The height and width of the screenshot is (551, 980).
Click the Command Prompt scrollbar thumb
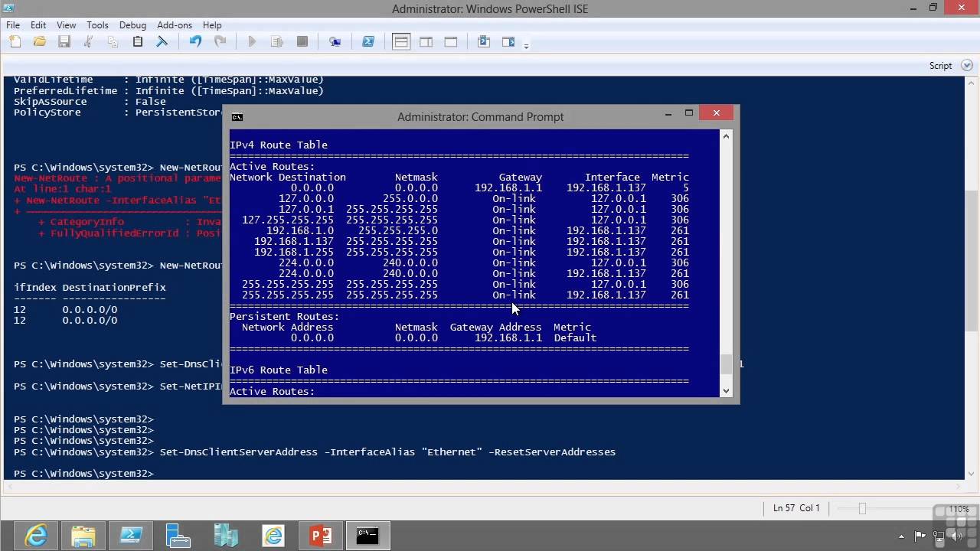[x=726, y=364]
